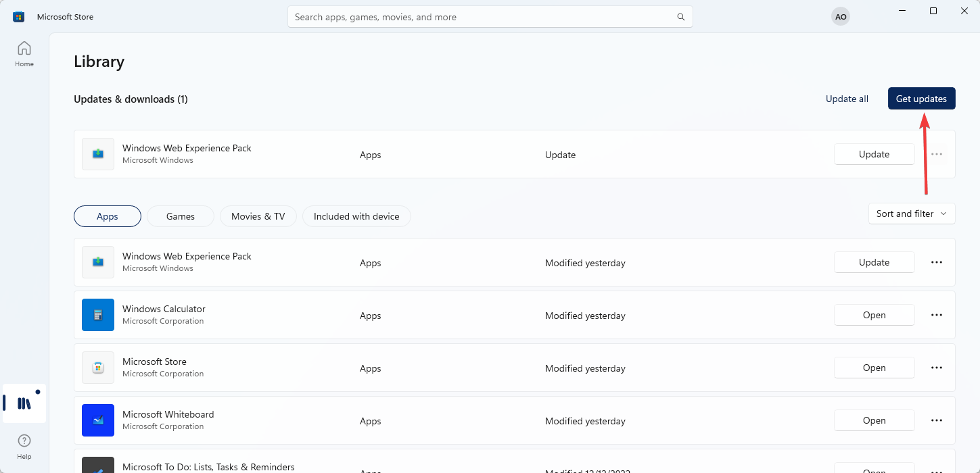Open Windows Calculator
980x473 pixels.
[874, 315]
